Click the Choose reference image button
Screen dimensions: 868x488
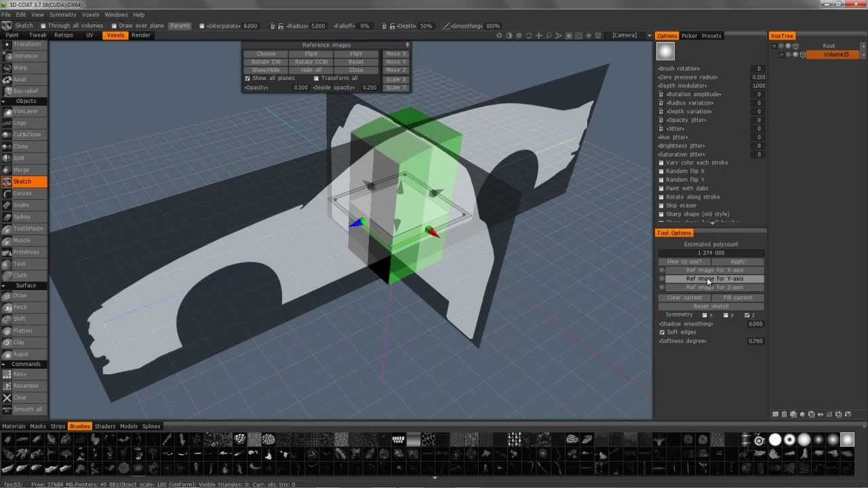click(266, 54)
